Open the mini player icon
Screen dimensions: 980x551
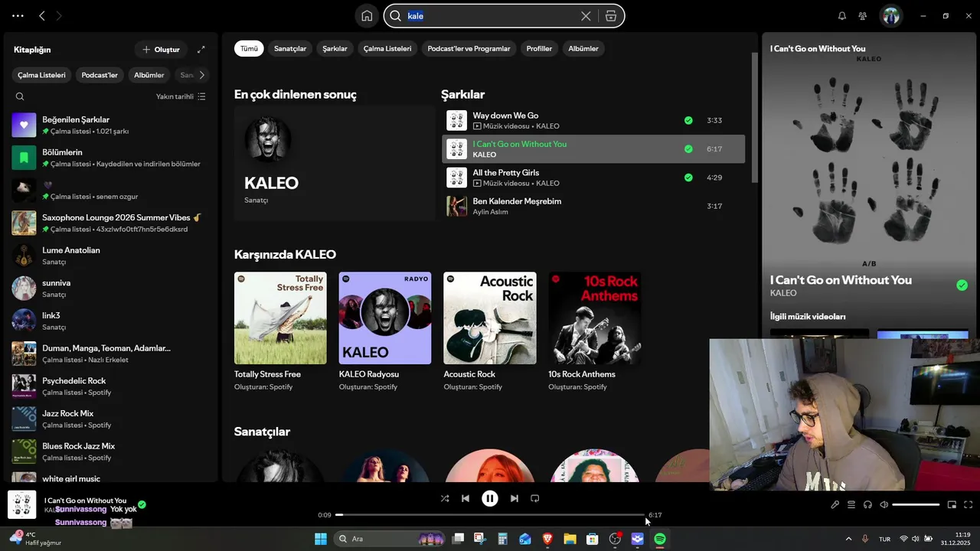(x=952, y=504)
